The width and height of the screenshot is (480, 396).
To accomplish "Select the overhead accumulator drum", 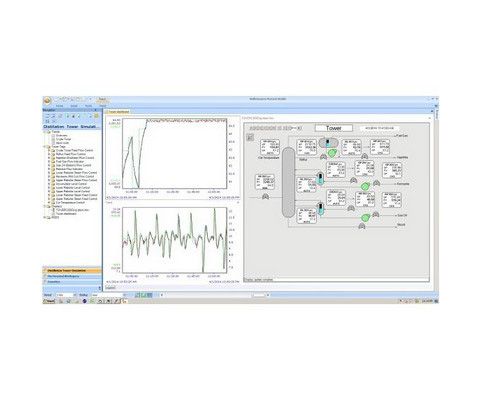I will coord(328,143).
